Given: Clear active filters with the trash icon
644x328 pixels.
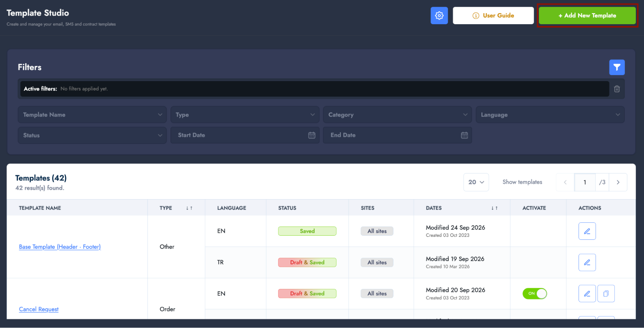Looking at the screenshot, I should point(617,89).
